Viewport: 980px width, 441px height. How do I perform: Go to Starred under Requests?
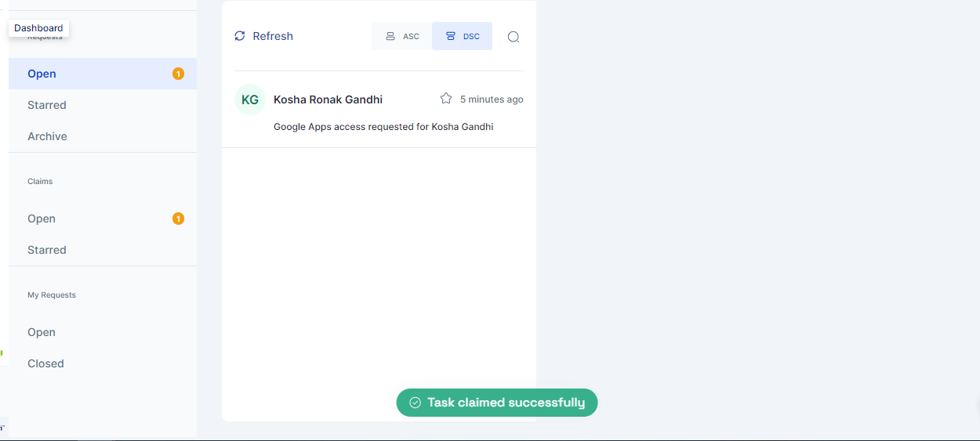click(47, 105)
